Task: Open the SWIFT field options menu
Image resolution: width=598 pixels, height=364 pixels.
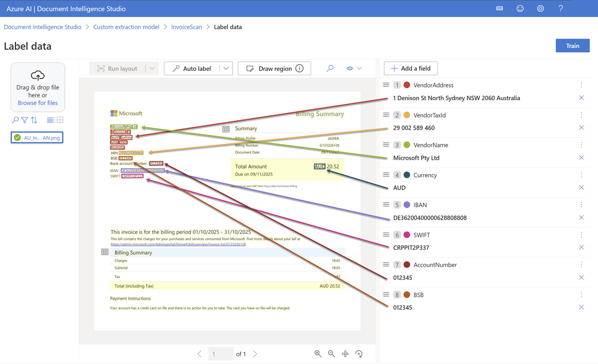Action: [581, 234]
